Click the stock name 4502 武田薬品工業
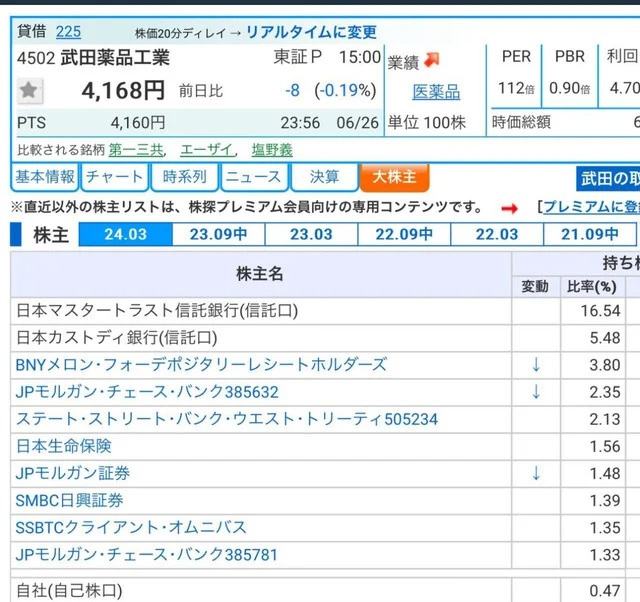The height and width of the screenshot is (602, 640). [93, 58]
